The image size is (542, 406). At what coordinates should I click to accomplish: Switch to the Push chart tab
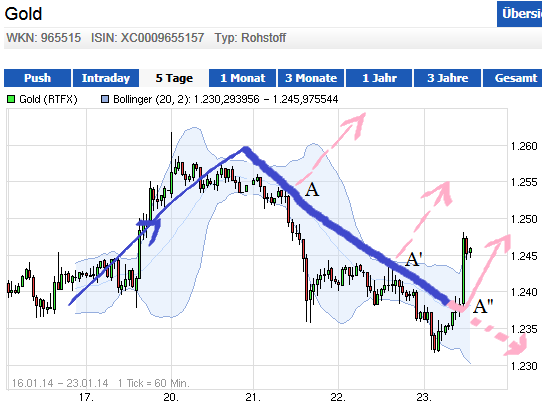[37, 78]
